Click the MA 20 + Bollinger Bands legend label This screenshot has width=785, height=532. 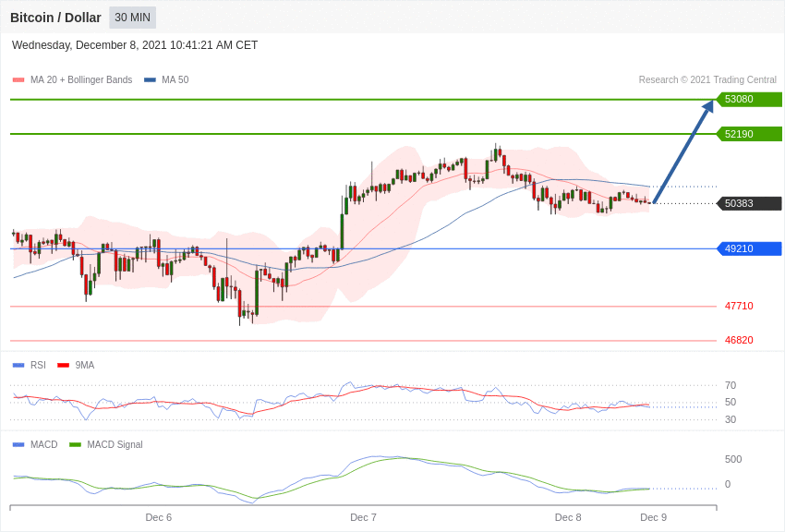point(81,79)
